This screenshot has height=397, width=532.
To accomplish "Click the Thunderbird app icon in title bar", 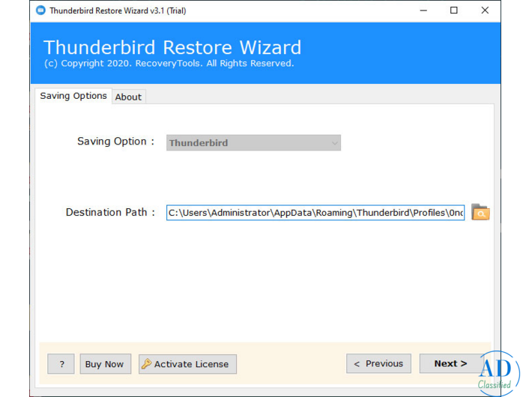I will tap(40, 10).
